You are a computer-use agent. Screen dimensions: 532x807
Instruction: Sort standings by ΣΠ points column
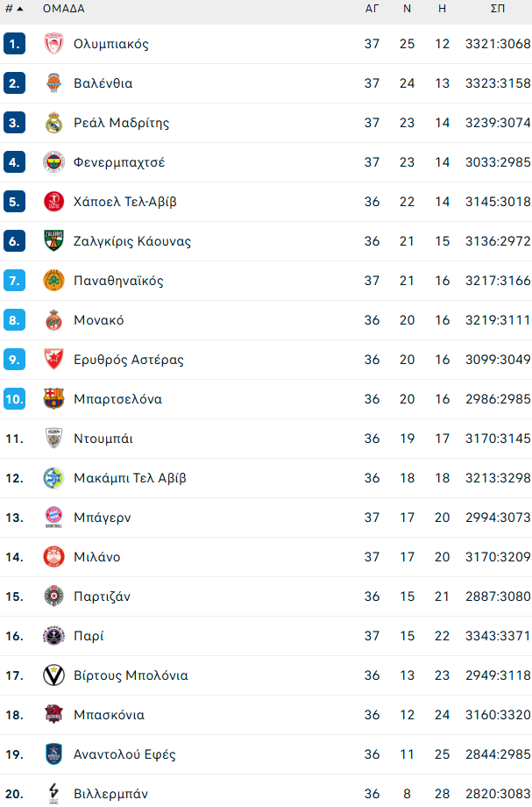coord(497,9)
